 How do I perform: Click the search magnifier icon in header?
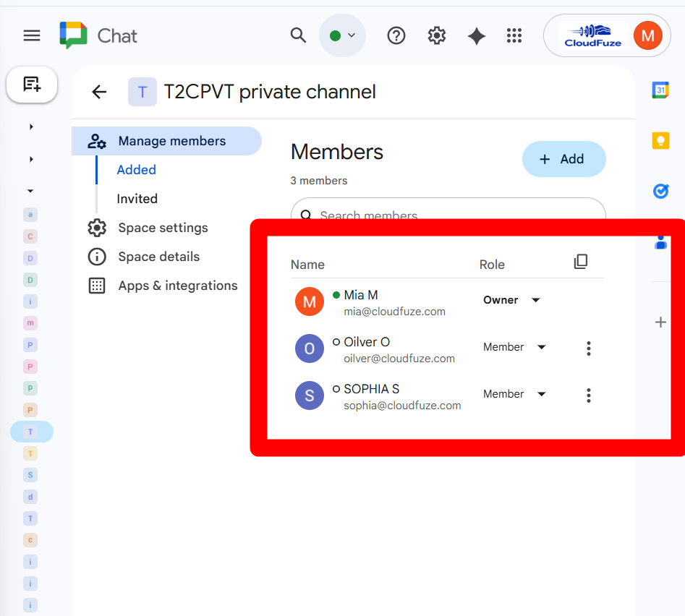pos(298,35)
